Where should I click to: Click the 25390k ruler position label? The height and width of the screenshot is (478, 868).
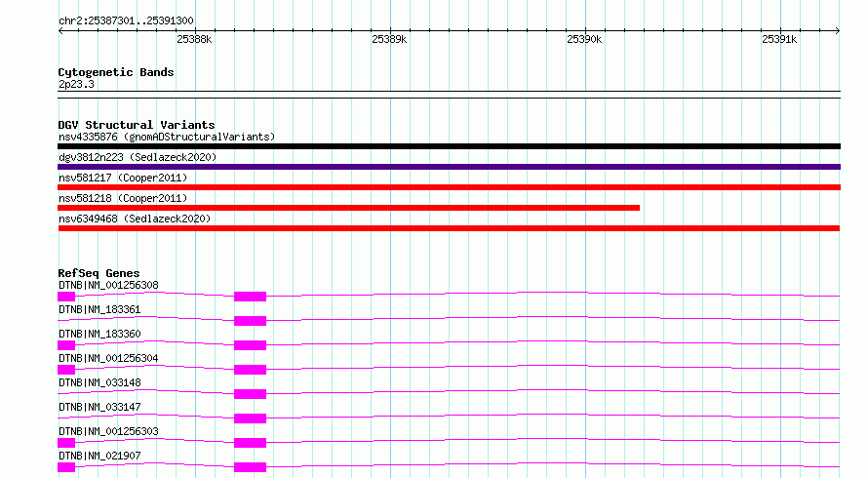pyautogui.click(x=584, y=39)
